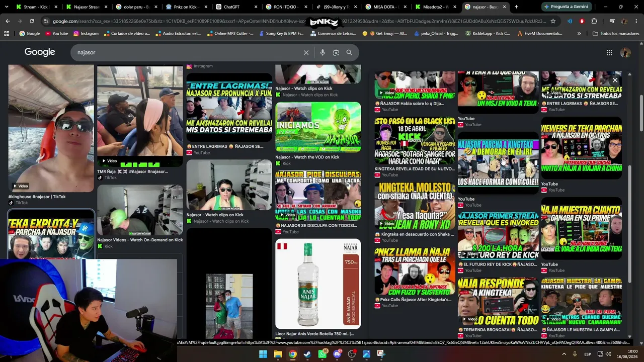
Task: Open the Instagram bookmark
Action: (86, 34)
